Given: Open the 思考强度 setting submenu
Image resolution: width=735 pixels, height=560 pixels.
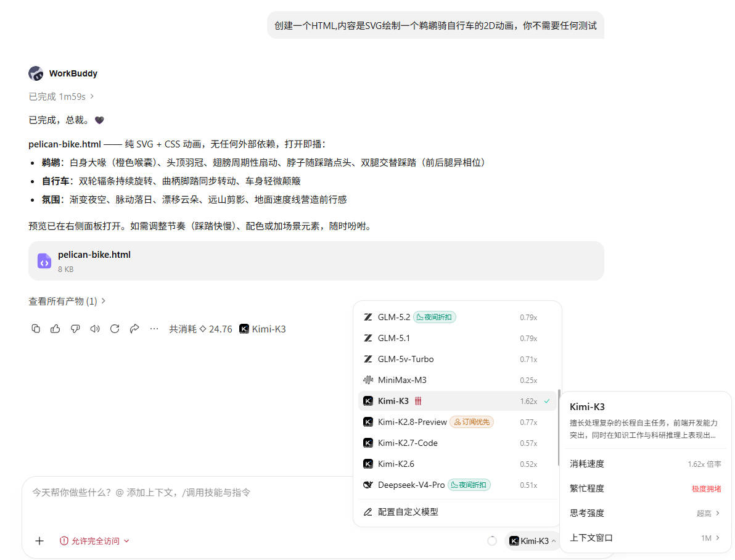Looking at the screenshot, I should coord(644,513).
